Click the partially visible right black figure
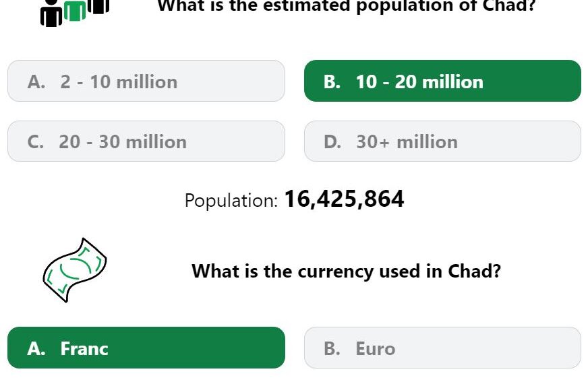 [98, 7]
